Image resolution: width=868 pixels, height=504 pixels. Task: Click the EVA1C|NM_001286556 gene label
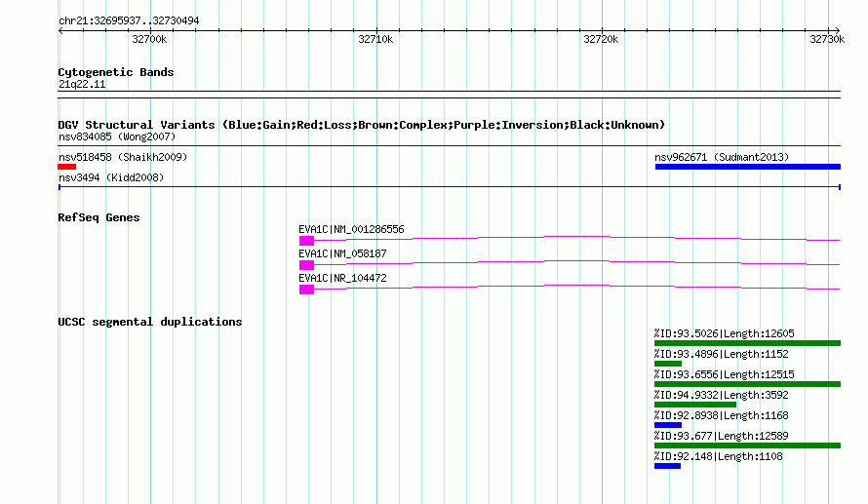(x=351, y=229)
